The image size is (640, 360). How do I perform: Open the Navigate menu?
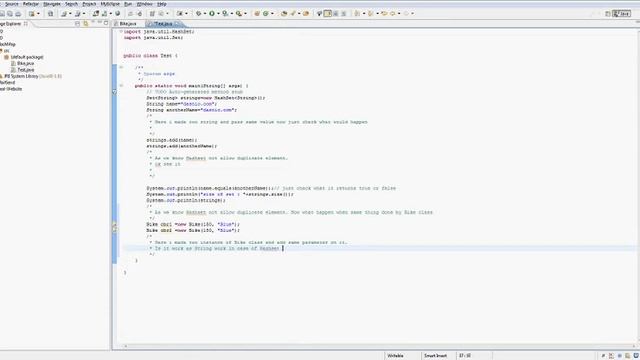pos(52,4)
